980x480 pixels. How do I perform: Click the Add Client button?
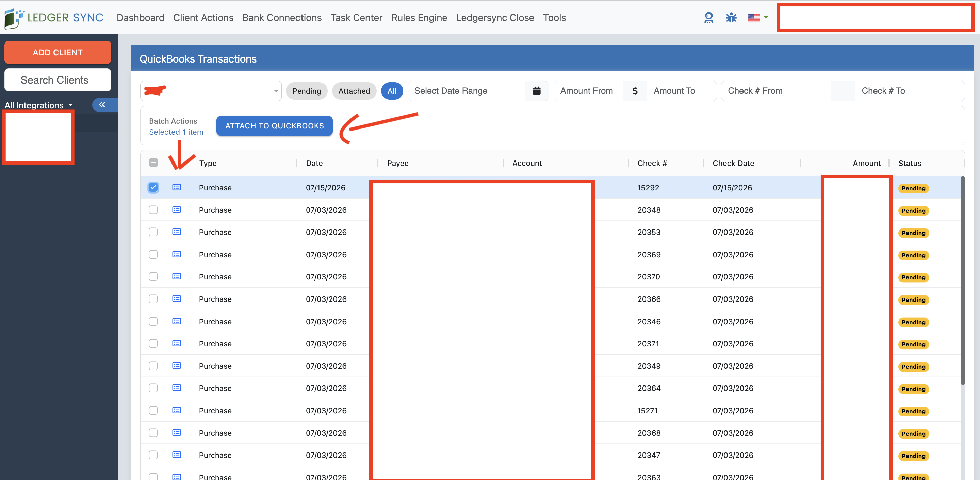coord(58,52)
